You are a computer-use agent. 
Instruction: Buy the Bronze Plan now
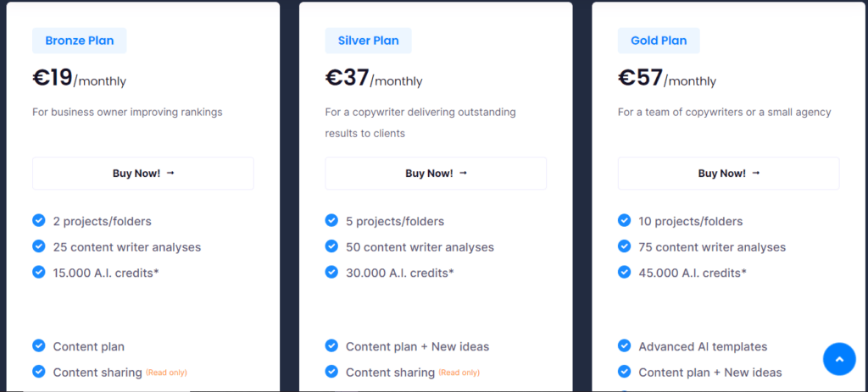pos(142,173)
